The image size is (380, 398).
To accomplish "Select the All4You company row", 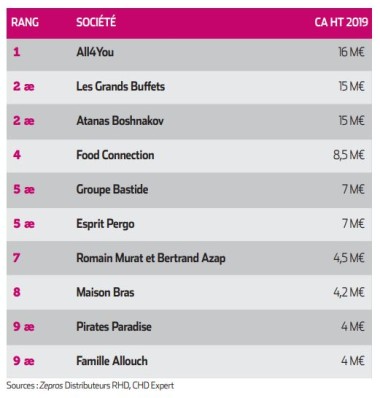I will click(x=189, y=53).
